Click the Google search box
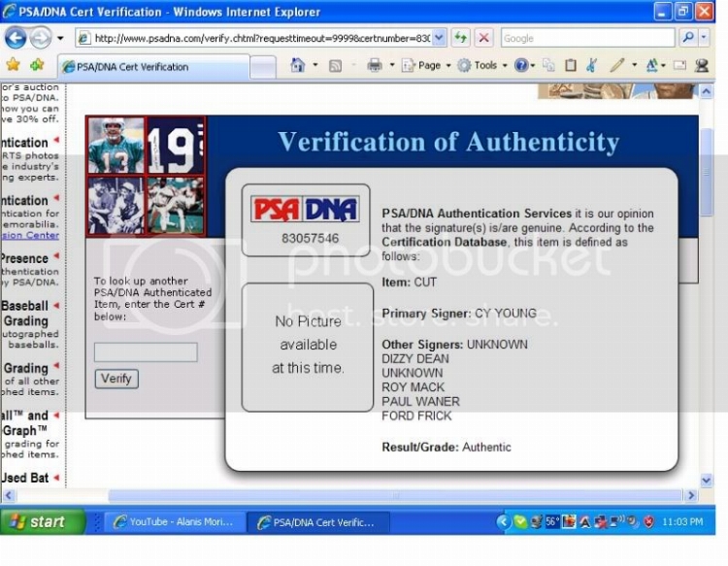The width and height of the screenshot is (728, 566). click(587, 38)
